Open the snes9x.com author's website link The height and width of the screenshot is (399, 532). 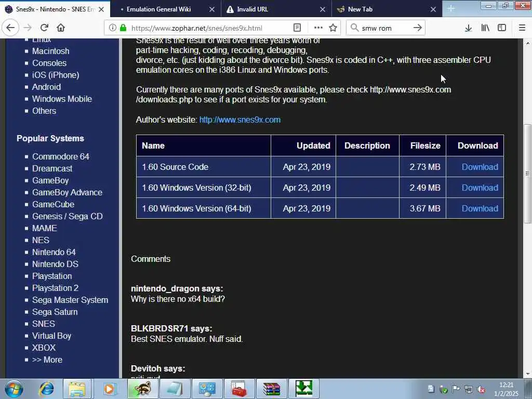[240, 120]
